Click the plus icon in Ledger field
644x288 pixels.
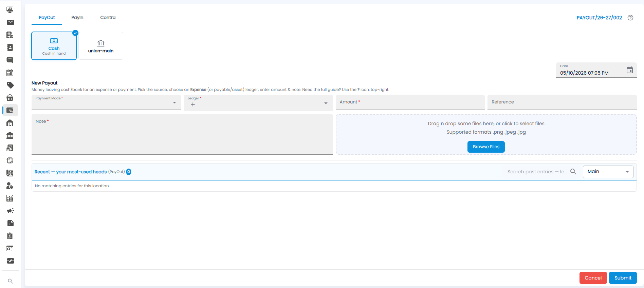[193, 104]
